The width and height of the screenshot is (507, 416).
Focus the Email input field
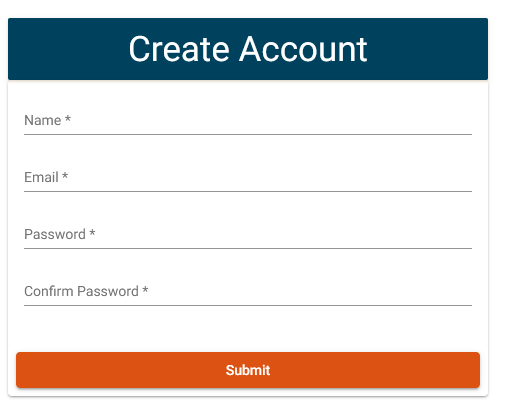pyautogui.click(x=248, y=178)
